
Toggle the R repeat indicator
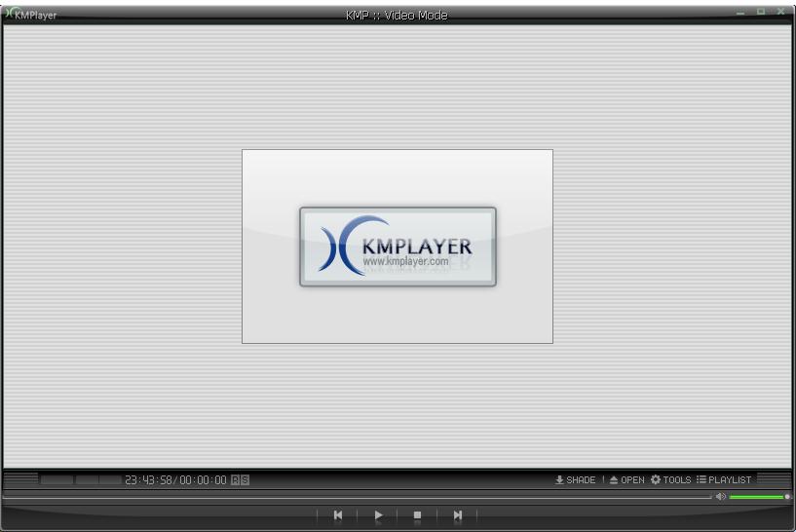tap(235, 479)
